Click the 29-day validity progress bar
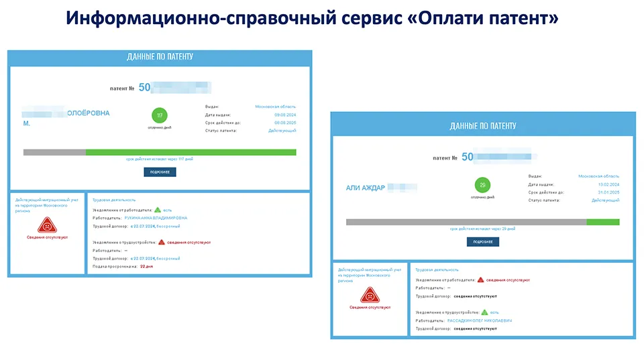The width and height of the screenshot is (644, 362). coord(482,222)
